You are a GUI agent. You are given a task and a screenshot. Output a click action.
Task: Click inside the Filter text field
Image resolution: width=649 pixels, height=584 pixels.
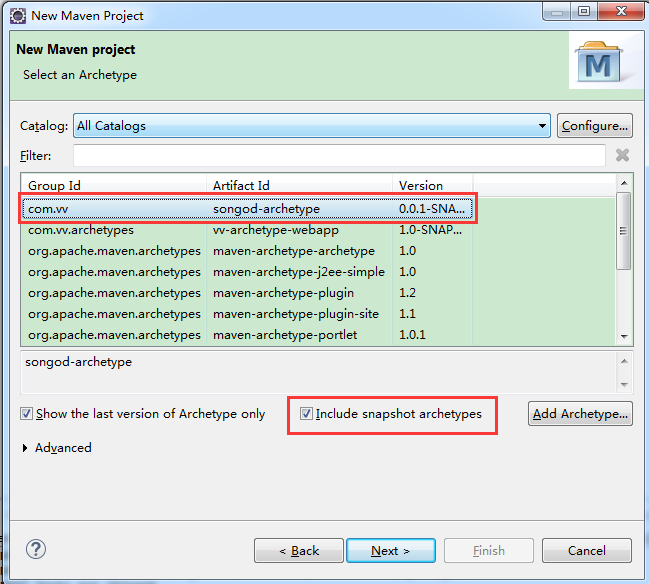click(x=339, y=156)
